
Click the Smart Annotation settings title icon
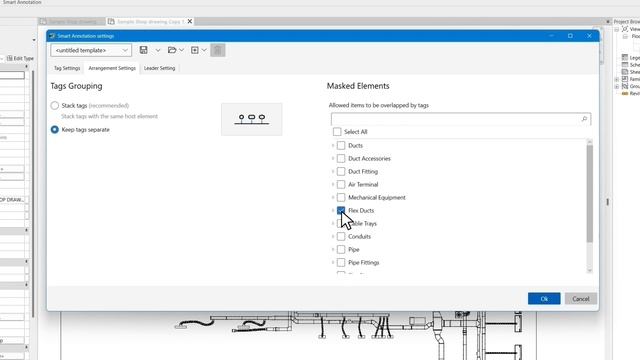coord(52,36)
